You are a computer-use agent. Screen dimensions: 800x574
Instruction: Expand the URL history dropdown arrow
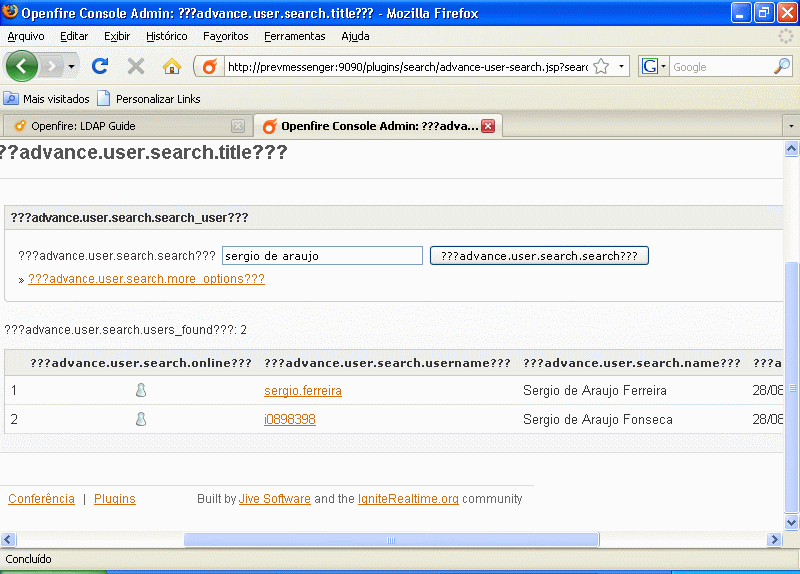click(x=622, y=67)
